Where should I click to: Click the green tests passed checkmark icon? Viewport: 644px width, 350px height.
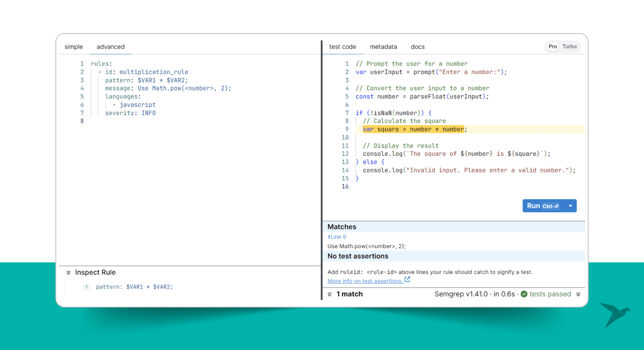pos(524,294)
